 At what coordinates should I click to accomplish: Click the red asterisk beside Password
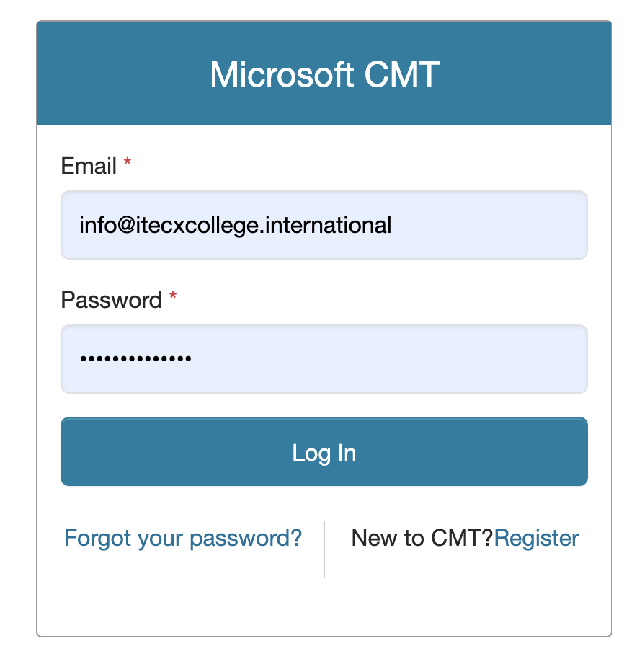[x=173, y=299]
